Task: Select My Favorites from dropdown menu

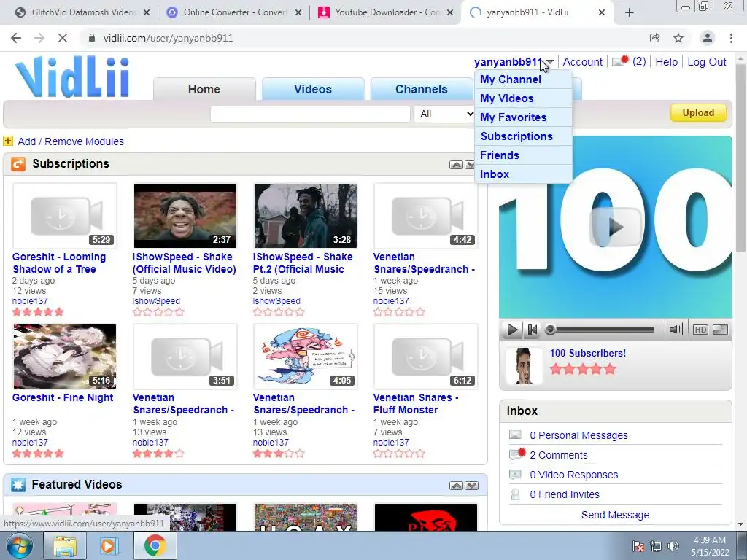Action: click(523, 117)
